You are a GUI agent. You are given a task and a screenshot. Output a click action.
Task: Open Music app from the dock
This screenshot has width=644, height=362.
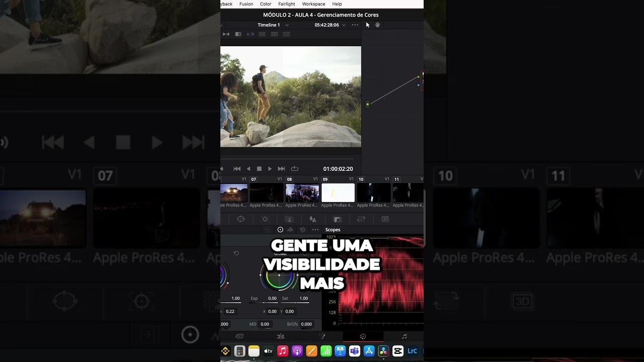[x=283, y=351]
